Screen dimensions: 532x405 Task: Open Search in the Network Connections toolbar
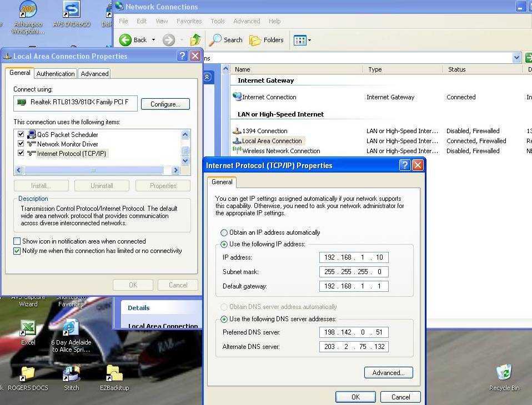pyautogui.click(x=226, y=40)
